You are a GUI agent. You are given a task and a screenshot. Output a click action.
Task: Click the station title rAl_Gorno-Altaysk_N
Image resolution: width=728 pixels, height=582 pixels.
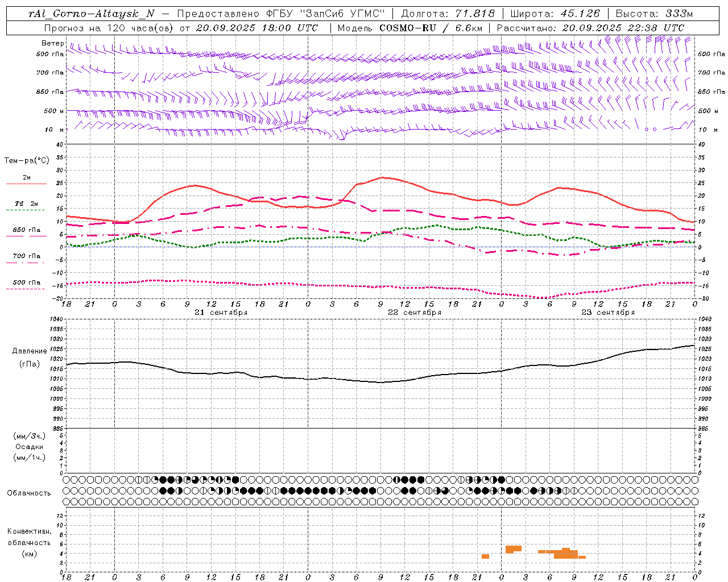coord(91,14)
